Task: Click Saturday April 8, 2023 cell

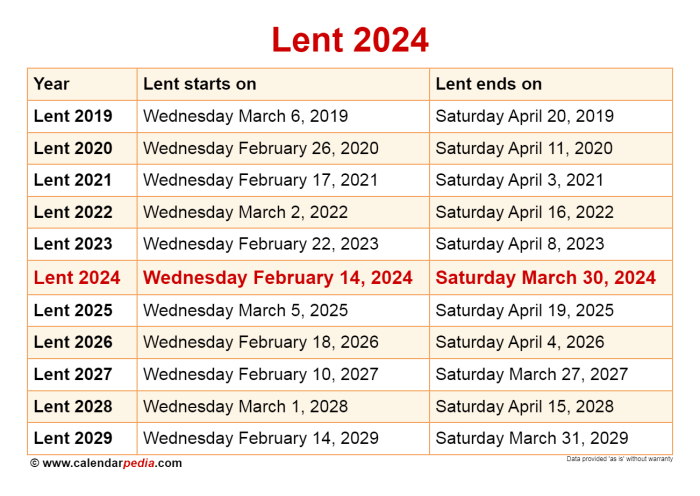Action: point(520,244)
